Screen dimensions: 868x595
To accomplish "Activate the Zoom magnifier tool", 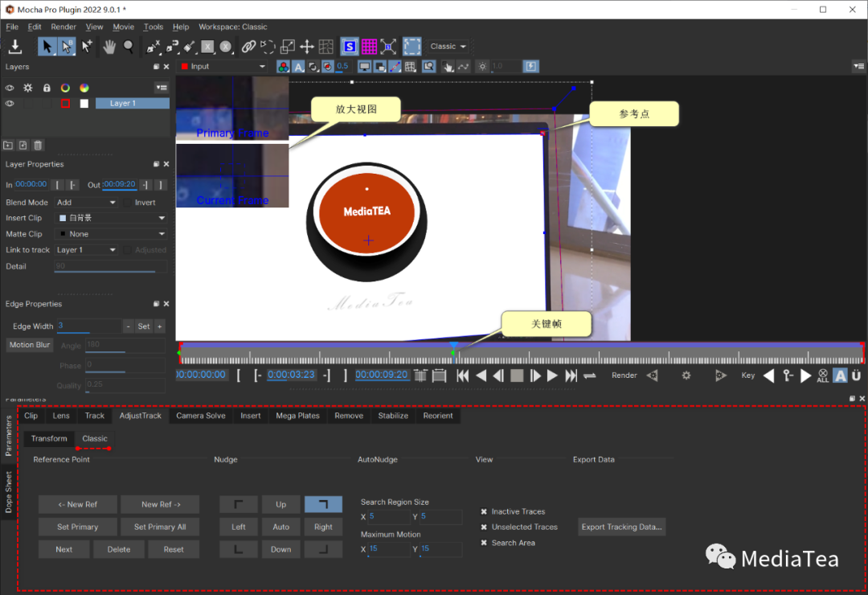I will pyautogui.click(x=129, y=47).
